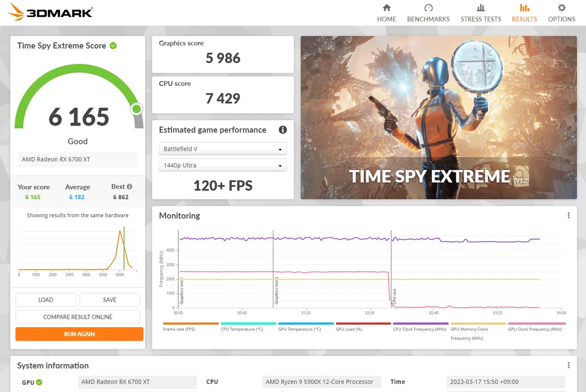Click the Home house icon
This screenshot has height=392, width=586.
point(387,8)
